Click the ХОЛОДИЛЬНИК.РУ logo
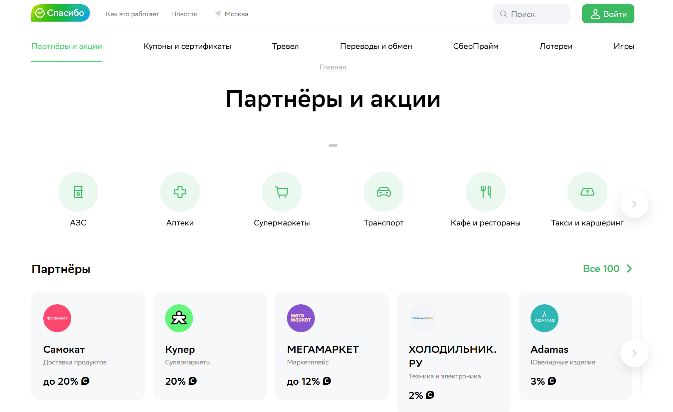 click(x=423, y=318)
